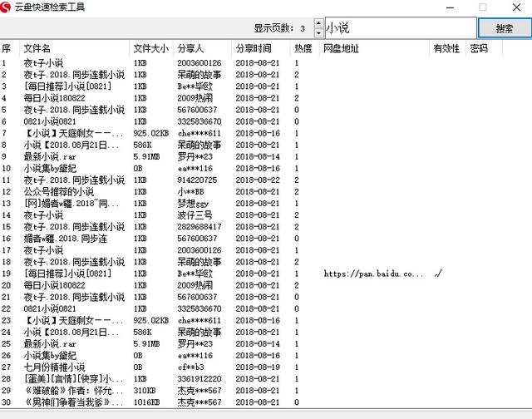
Task: Select row 12 file 公众号推荐的小说
Action: pyautogui.click(x=59, y=192)
